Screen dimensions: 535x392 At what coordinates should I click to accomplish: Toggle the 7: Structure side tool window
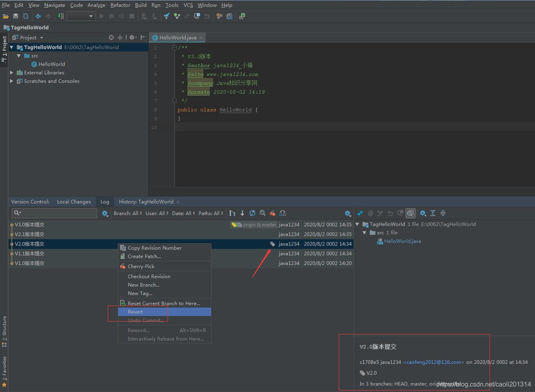pos(4,332)
